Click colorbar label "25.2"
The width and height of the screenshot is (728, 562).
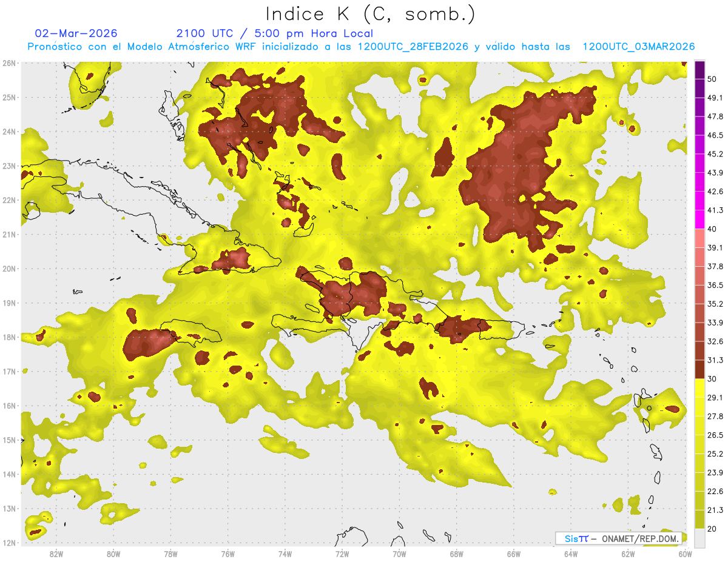click(x=715, y=453)
